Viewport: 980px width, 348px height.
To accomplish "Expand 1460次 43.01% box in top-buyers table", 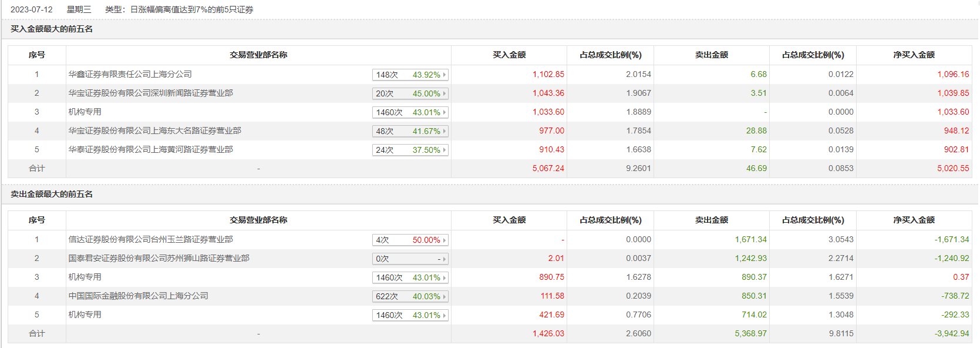I will (410, 112).
